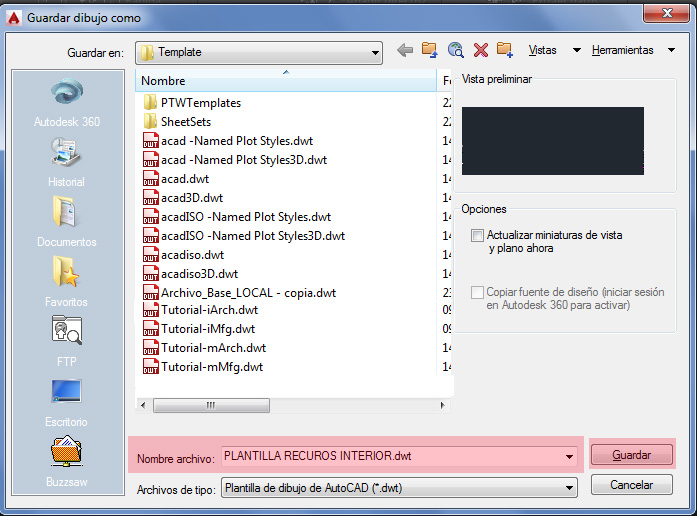697x516 pixels.
Task: Go to Escritorio sidebar shortcut
Action: pyautogui.click(x=66, y=402)
